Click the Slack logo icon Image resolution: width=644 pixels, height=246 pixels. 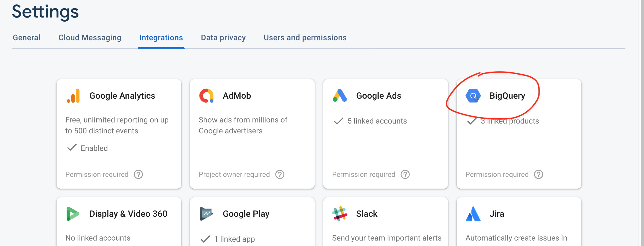[x=340, y=214]
